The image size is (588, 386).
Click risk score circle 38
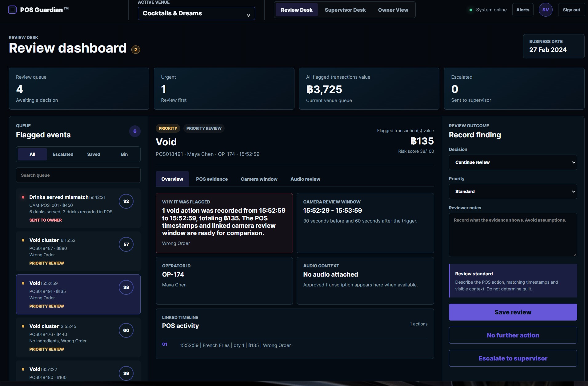point(126,287)
